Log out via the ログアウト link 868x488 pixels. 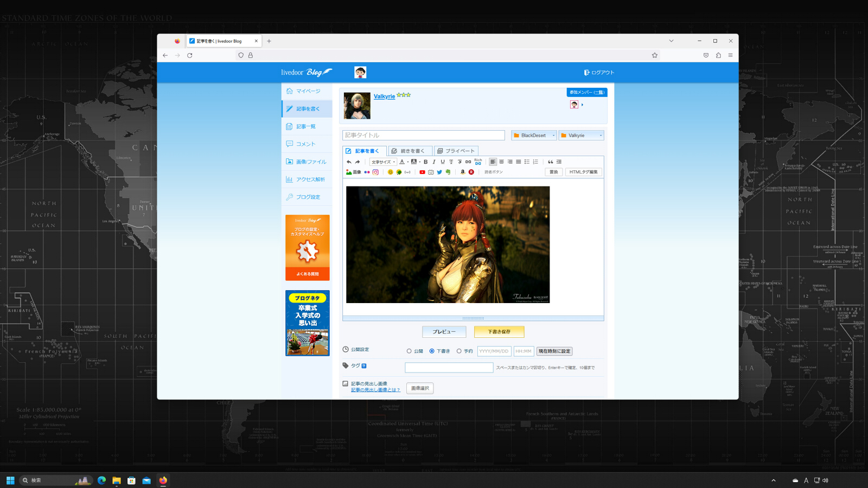pos(599,73)
